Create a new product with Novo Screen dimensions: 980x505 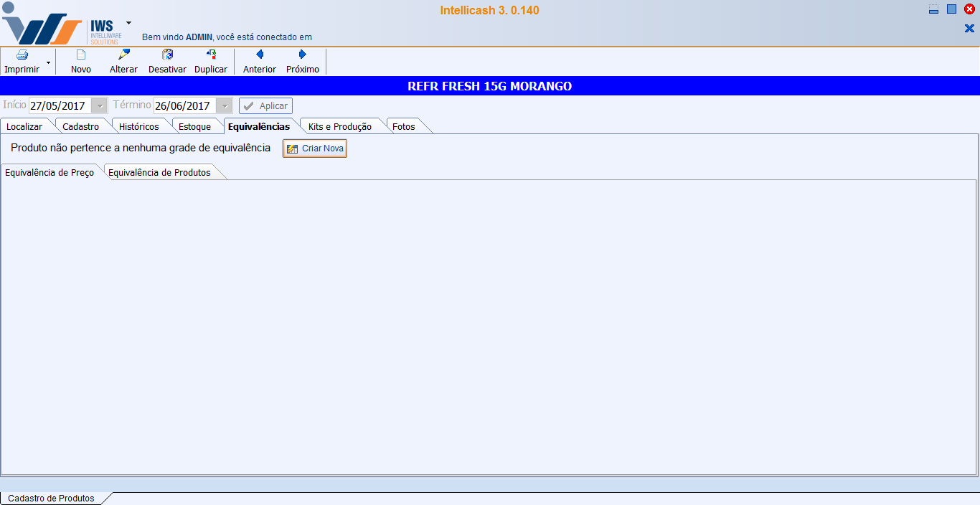(81, 62)
